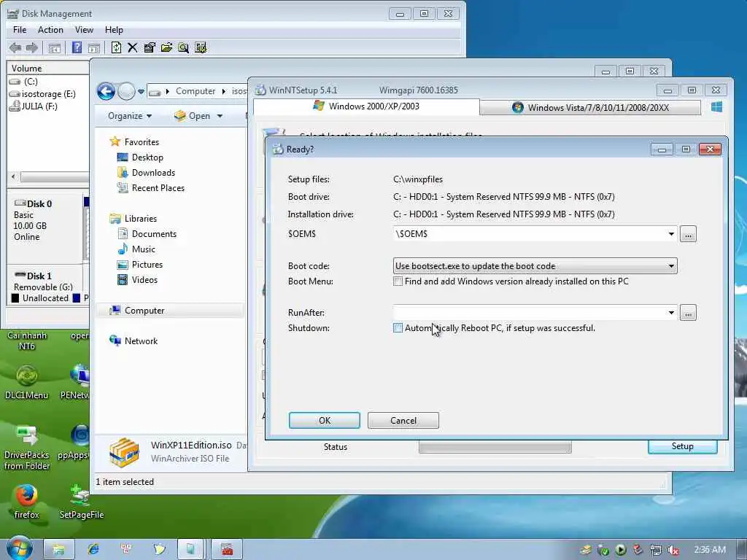Click the Disk Management horizontal scrollbar left arrow
The height and width of the screenshot is (560, 747).
pos(13,176)
